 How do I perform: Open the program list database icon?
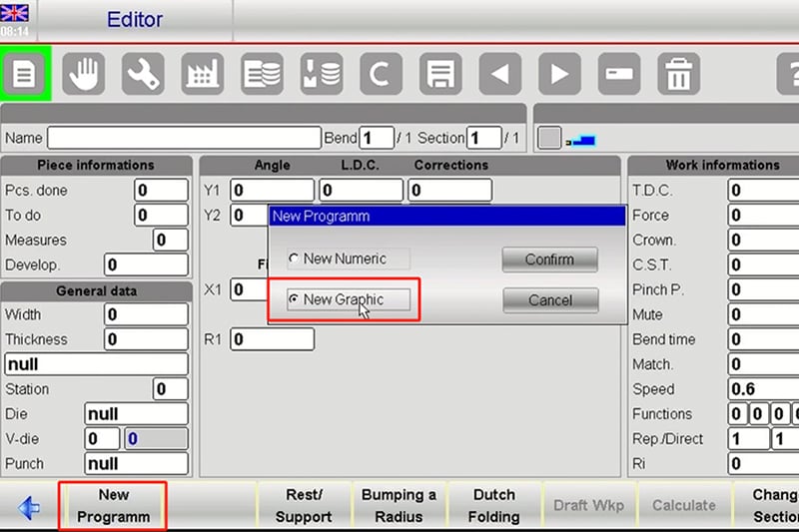point(262,74)
